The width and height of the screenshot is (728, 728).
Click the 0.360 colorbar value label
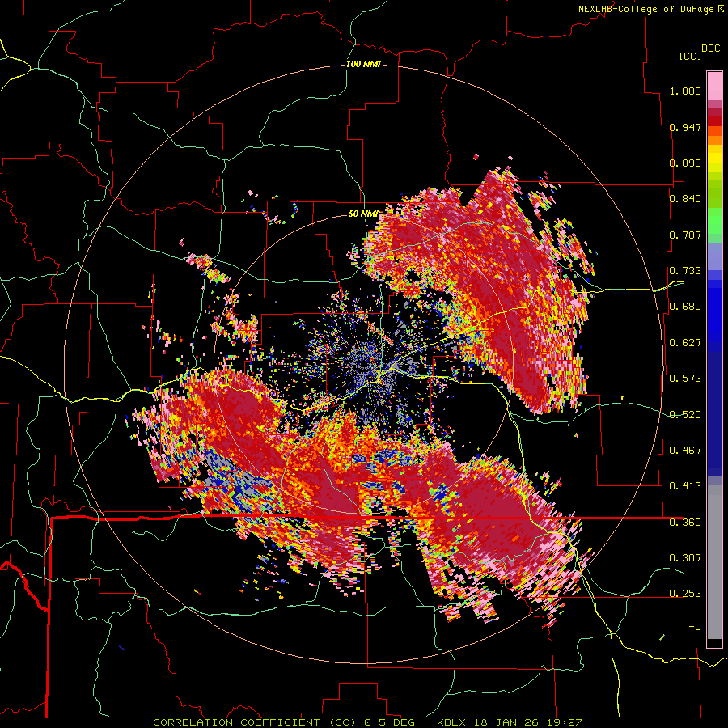point(685,523)
